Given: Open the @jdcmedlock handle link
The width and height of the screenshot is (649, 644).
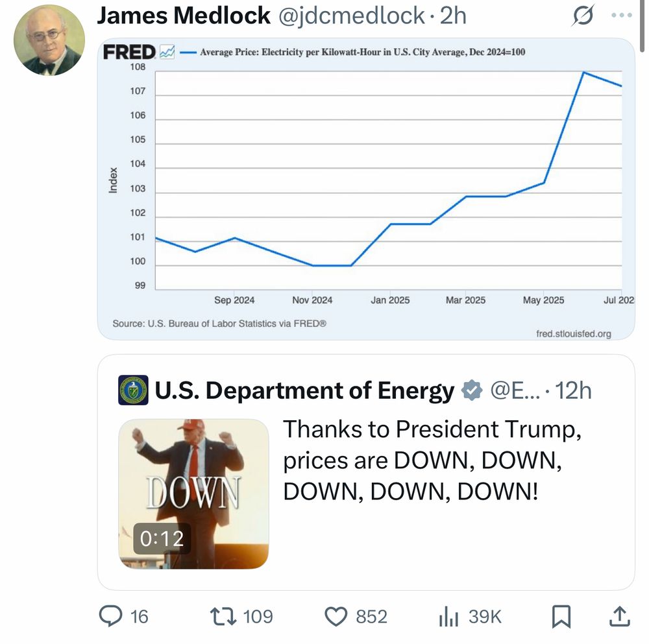Looking at the screenshot, I should pos(352,16).
